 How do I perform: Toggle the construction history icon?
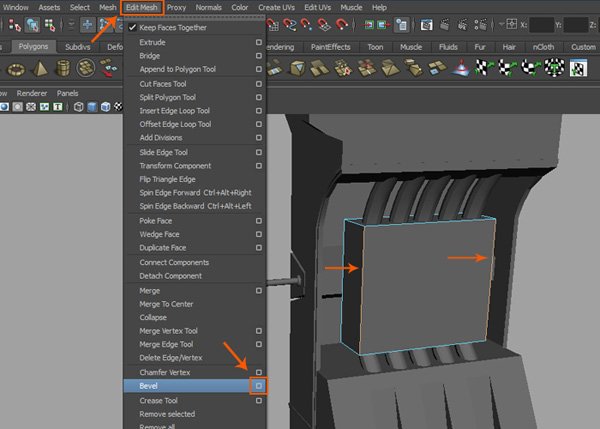401,25
